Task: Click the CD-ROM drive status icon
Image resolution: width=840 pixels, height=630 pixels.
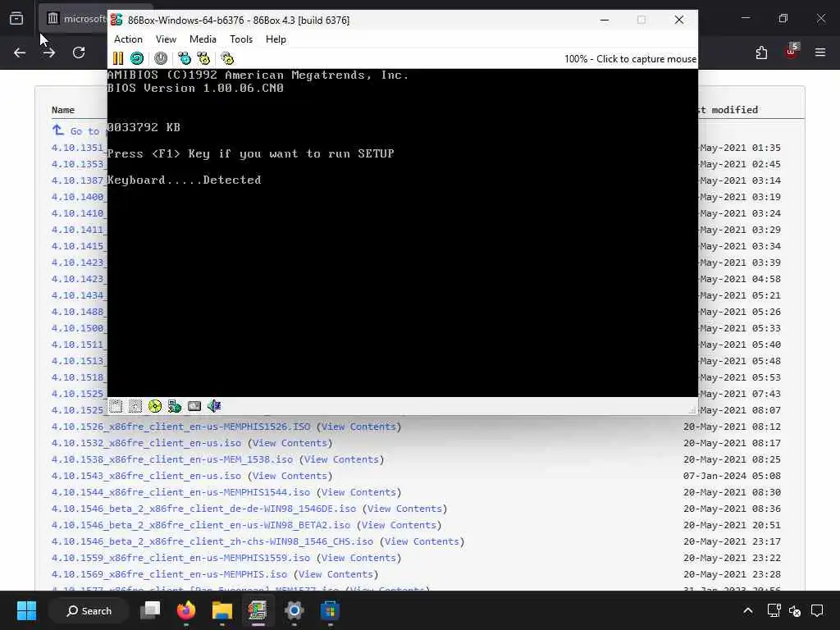Action: tap(155, 406)
